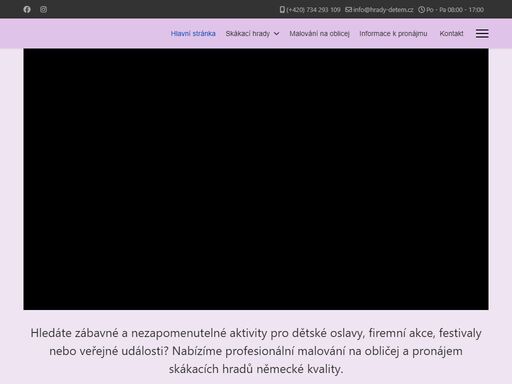Click the clock icon beside opening hours
Screen dimensions: 512x384
(x=421, y=10)
